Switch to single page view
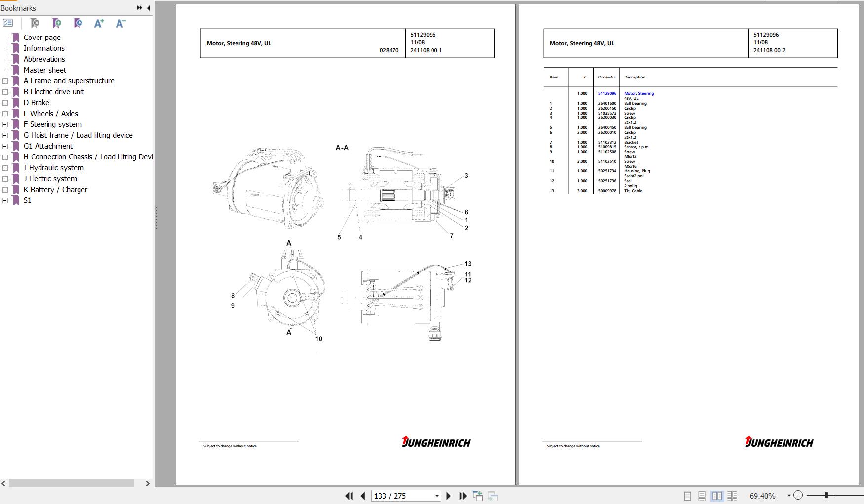 click(x=687, y=496)
